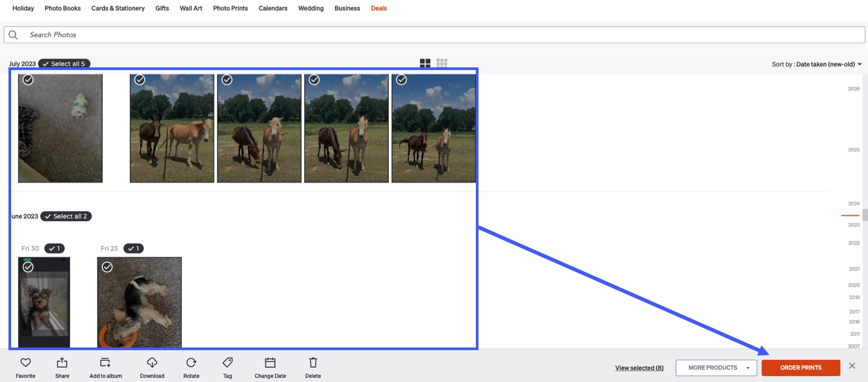868x382 pixels.
Task: Uncheck the first two-horses photo
Action: coord(140,80)
